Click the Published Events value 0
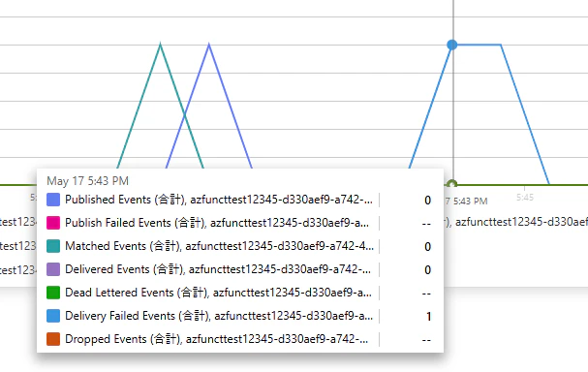Screen dimensions: 588x372 [x=427, y=201]
